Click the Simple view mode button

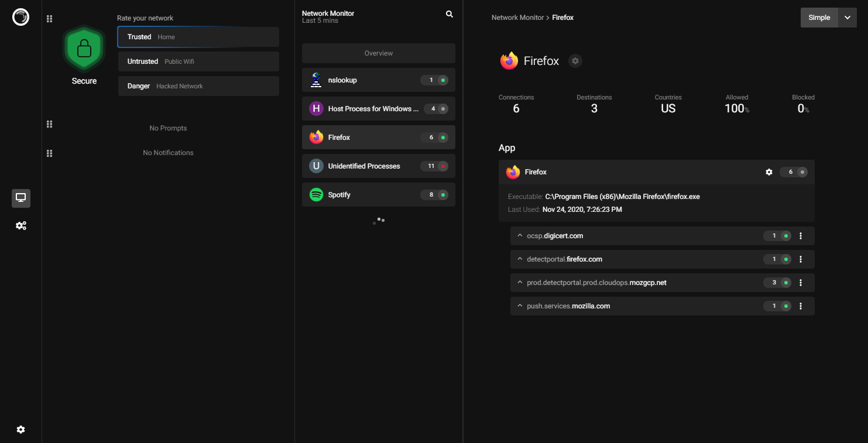pos(819,18)
